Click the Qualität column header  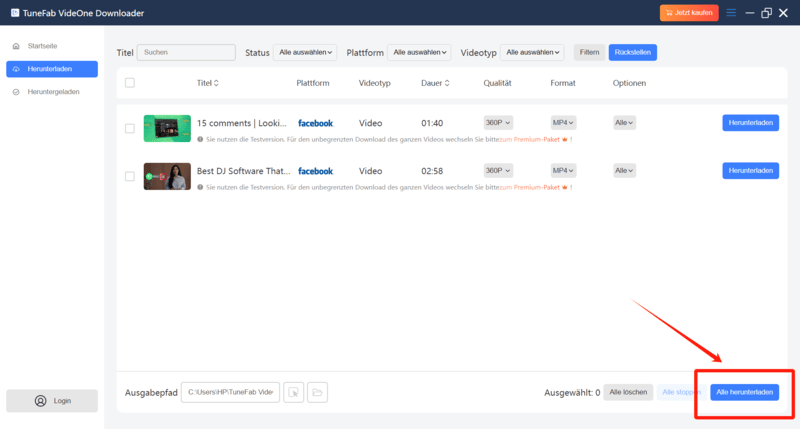coord(497,83)
